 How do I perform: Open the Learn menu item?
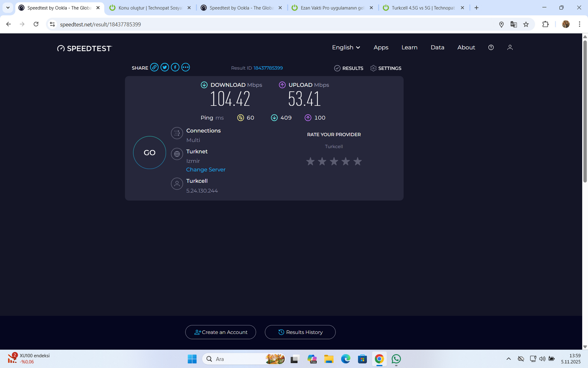(x=409, y=47)
